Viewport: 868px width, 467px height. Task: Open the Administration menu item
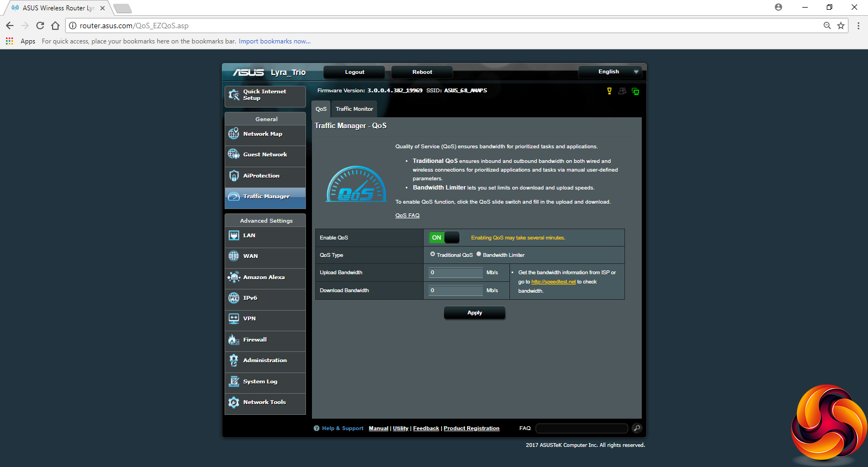pos(265,361)
